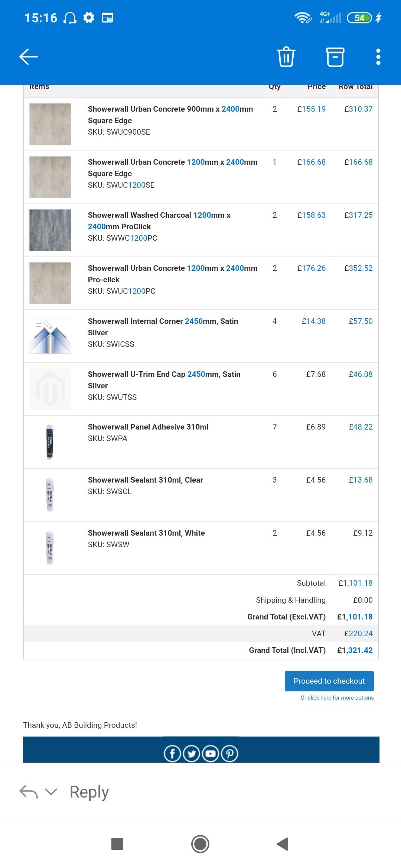
Task: Open the three-dot overflow menu
Action: point(378,57)
